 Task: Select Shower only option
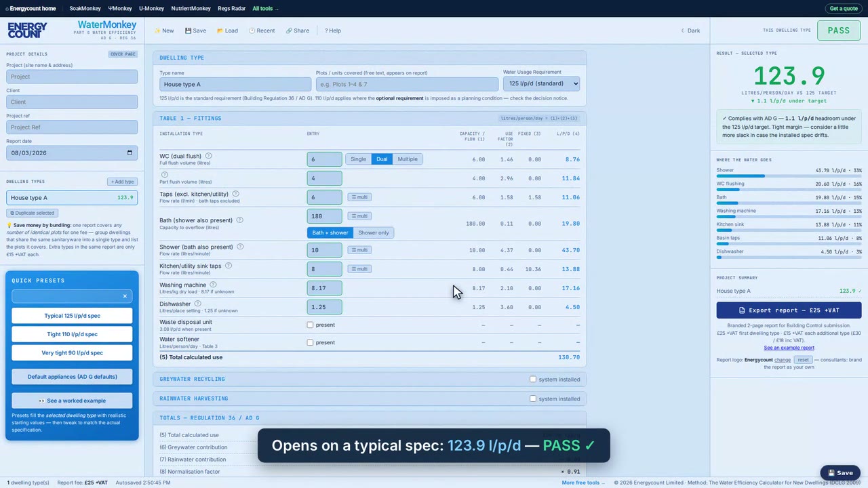coord(374,232)
